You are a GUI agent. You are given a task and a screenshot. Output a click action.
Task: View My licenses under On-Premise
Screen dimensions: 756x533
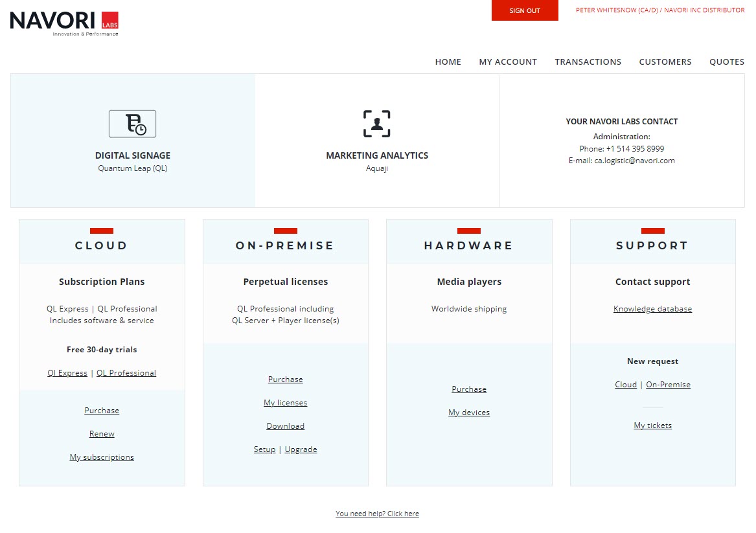(285, 403)
